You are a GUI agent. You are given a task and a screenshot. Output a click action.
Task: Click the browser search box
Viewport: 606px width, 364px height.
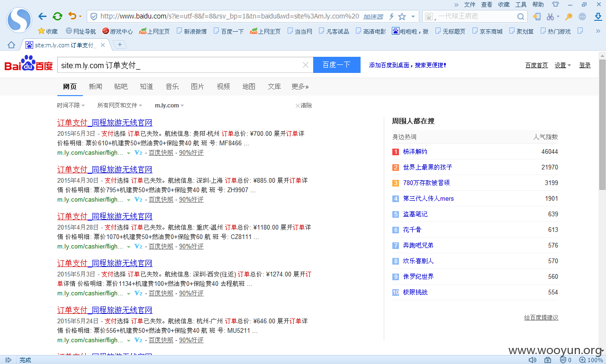tap(476, 17)
